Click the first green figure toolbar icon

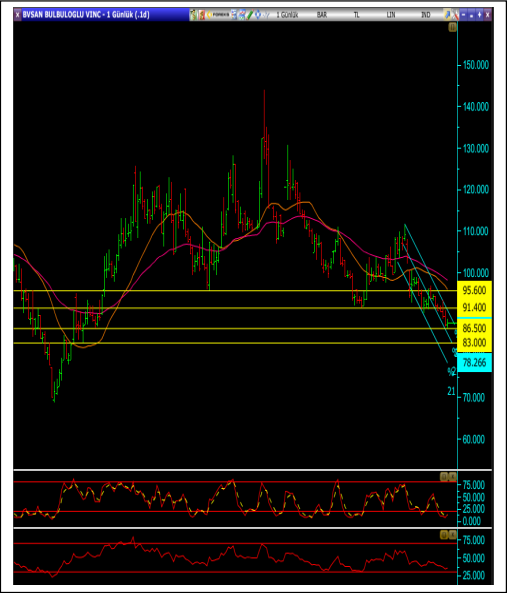194,15
